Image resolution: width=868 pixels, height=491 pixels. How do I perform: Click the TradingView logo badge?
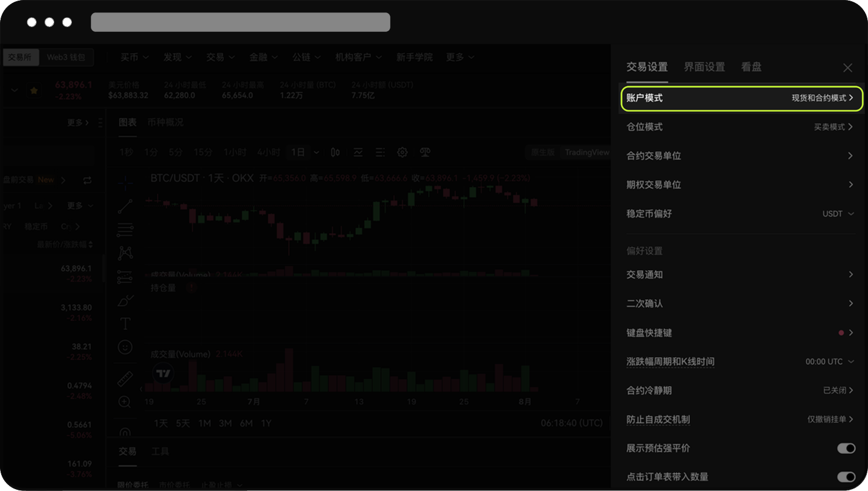coord(163,373)
